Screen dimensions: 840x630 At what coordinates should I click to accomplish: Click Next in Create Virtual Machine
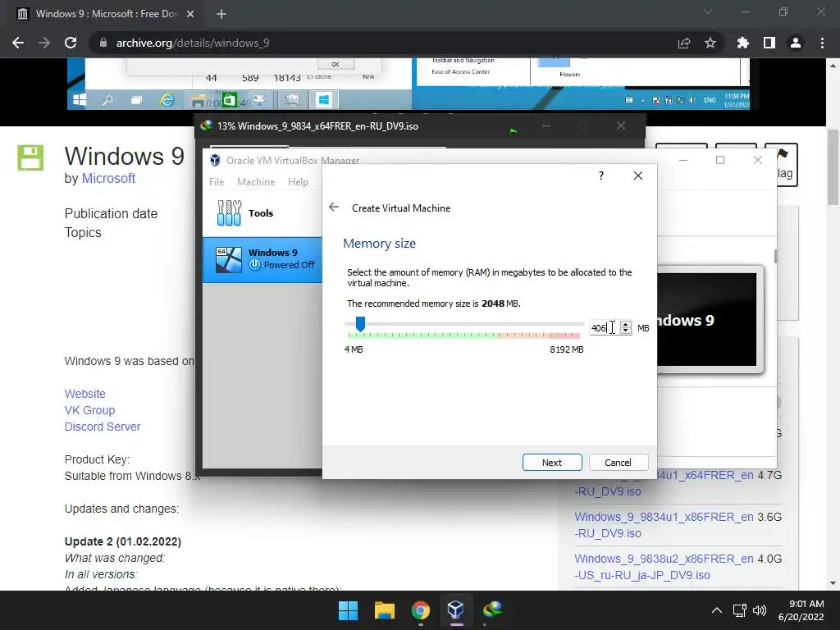(552, 463)
